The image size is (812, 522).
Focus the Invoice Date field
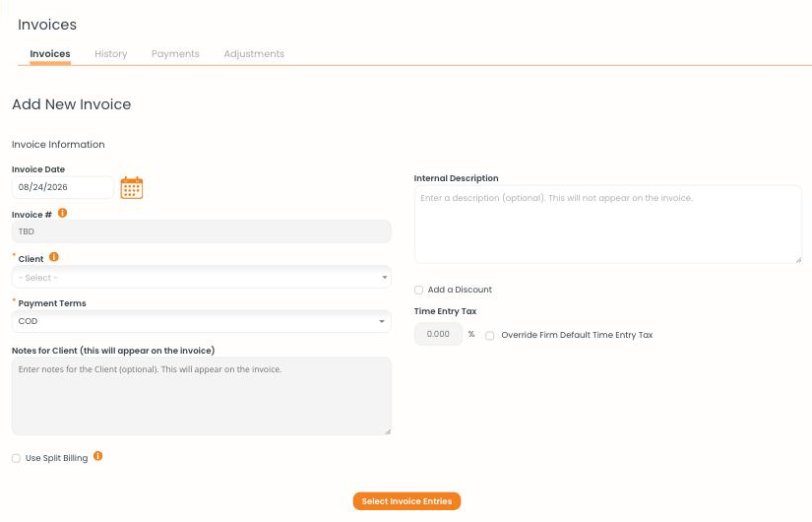63,187
